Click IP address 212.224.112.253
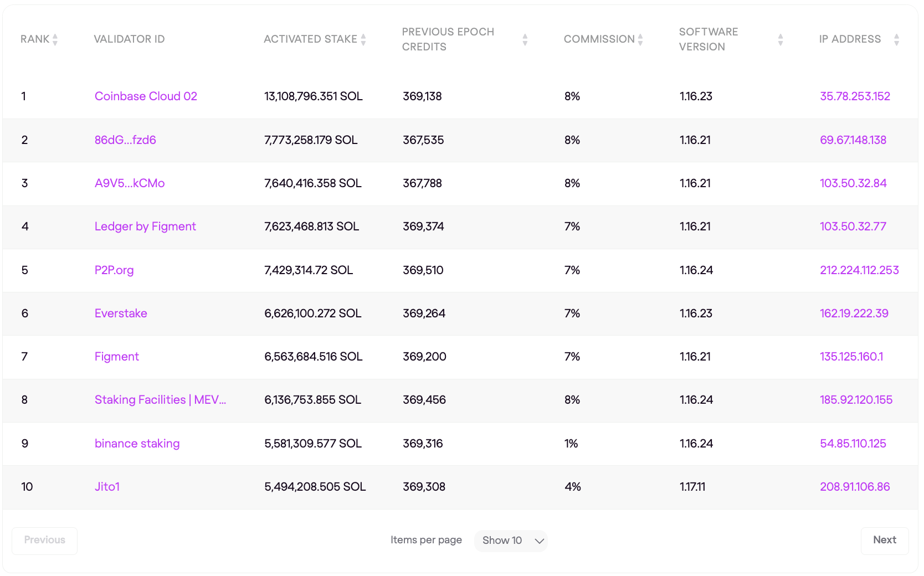924x576 pixels. point(859,270)
